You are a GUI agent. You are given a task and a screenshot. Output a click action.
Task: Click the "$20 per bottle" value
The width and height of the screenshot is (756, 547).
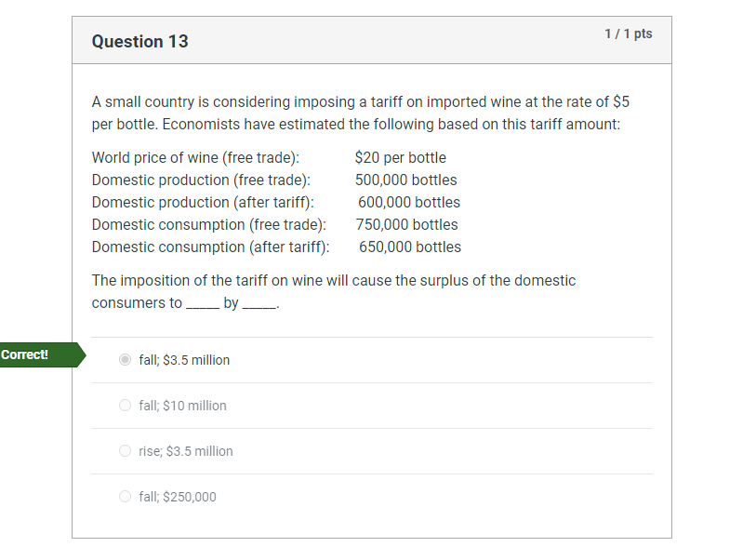click(400, 158)
